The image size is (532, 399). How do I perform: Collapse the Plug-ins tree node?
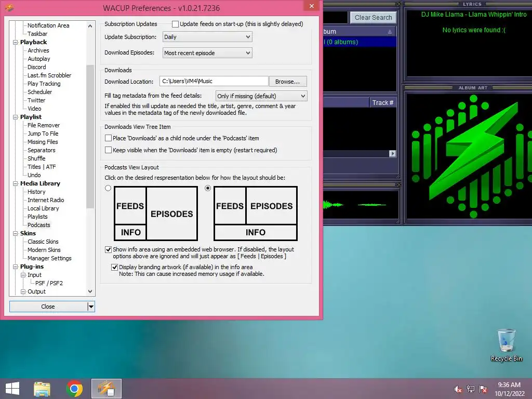point(15,267)
